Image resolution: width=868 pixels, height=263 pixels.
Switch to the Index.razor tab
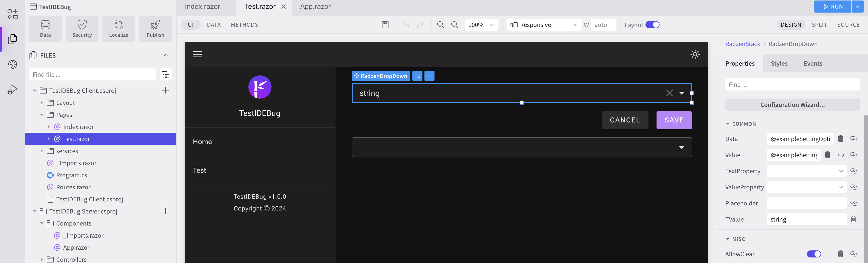(202, 7)
